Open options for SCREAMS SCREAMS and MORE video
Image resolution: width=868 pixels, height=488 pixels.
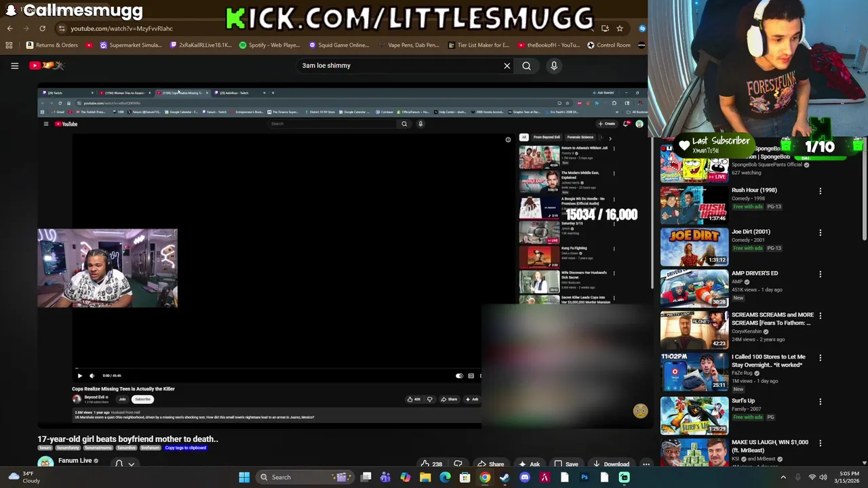[820, 316]
